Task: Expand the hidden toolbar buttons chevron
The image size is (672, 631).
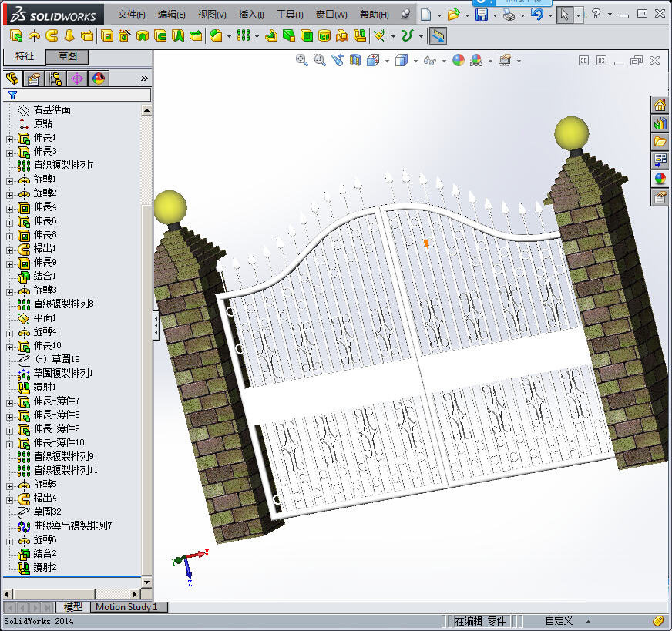Action: pyautogui.click(x=144, y=78)
